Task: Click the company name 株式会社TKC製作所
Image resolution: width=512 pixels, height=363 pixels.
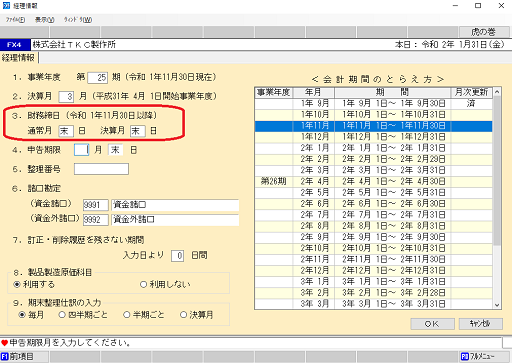Action: pos(74,45)
